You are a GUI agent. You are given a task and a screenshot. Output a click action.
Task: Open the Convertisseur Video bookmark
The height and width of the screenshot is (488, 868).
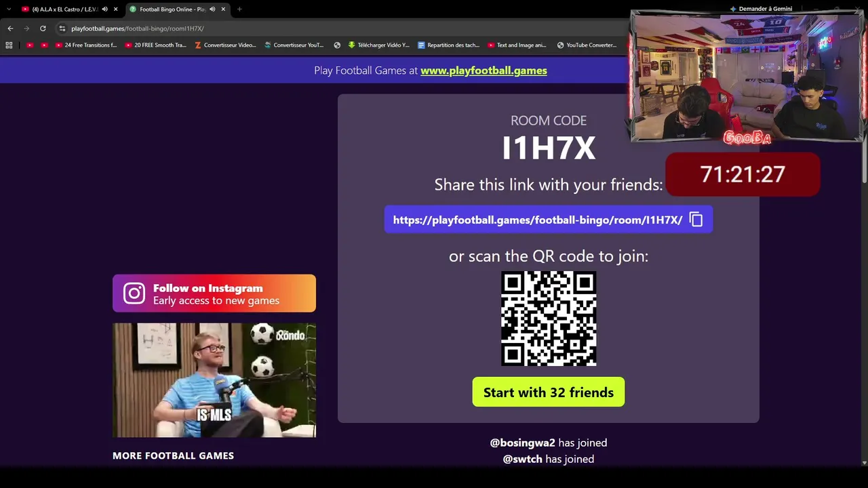point(225,45)
